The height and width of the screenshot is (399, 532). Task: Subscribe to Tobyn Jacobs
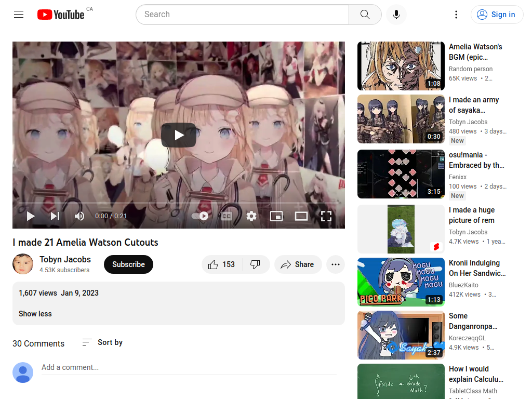[x=129, y=264]
